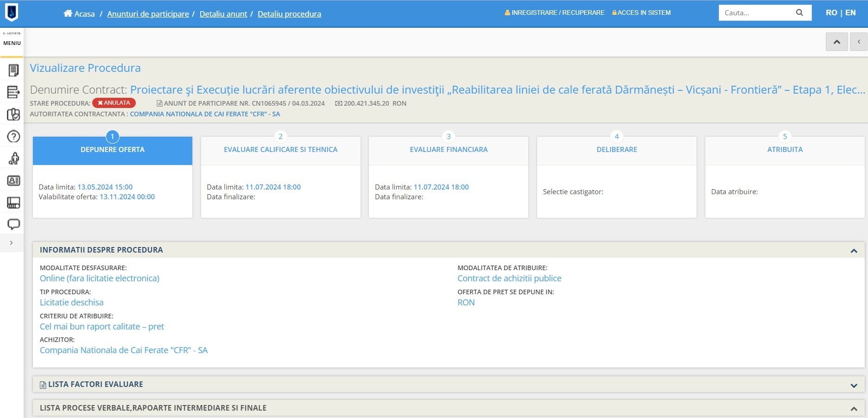Click the speech bubble icon in sidebar

coord(13,224)
